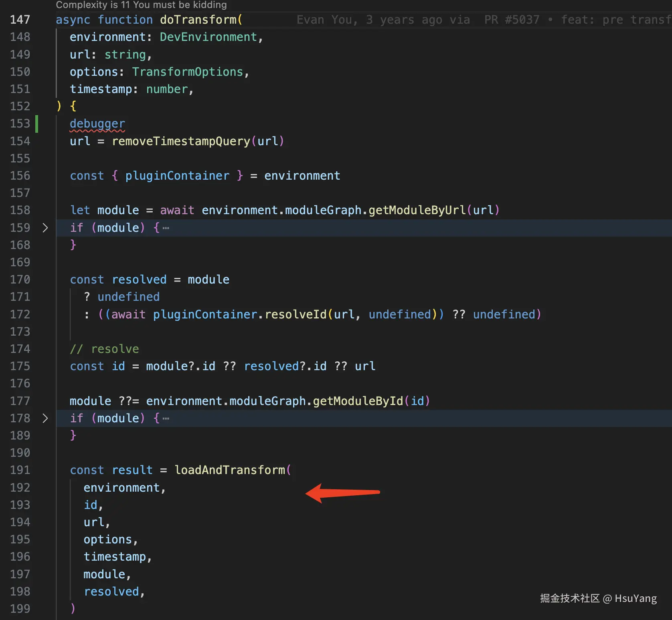Open the folded ellipsis on line 159
Viewport: 672px width, 620px height.
coord(166,228)
